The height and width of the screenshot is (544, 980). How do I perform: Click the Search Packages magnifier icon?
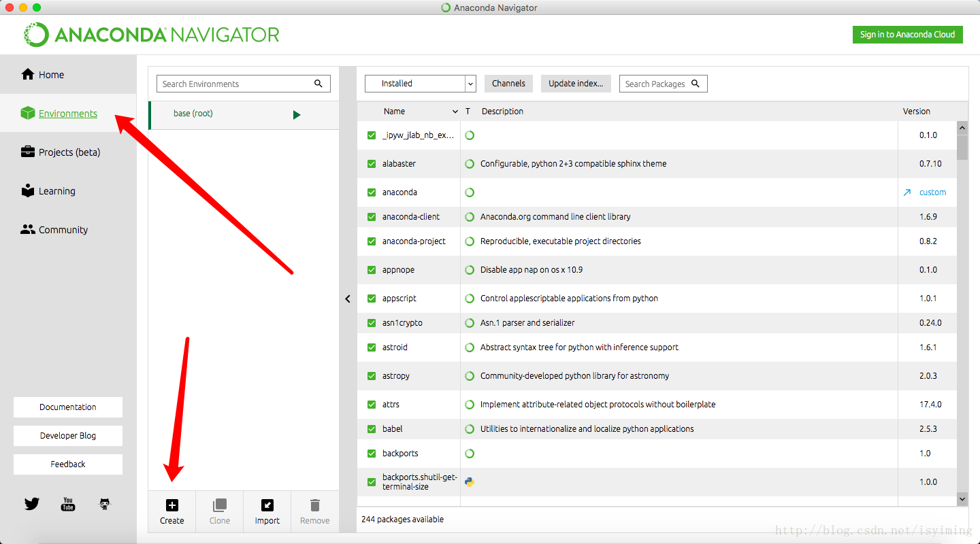(696, 84)
